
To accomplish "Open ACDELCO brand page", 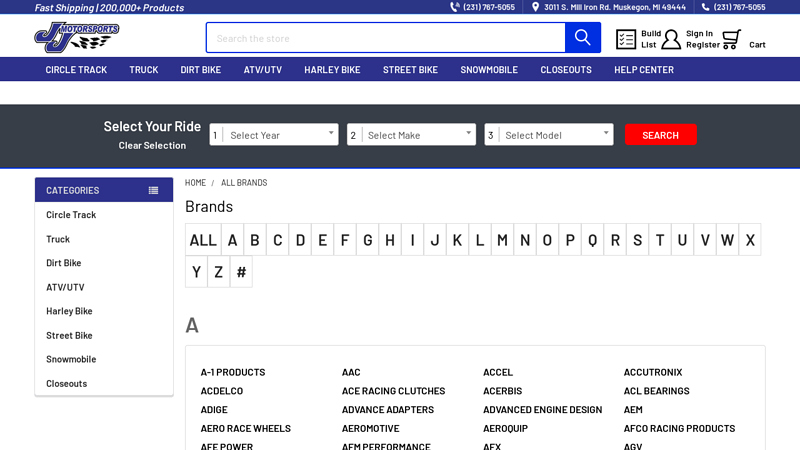I will click(x=221, y=391).
